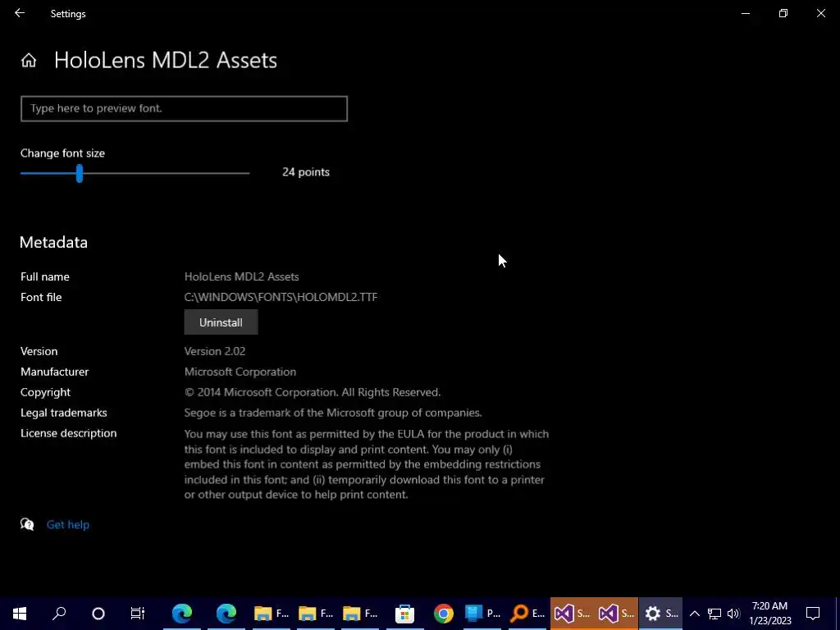Open Task View on the taskbar

(138, 614)
